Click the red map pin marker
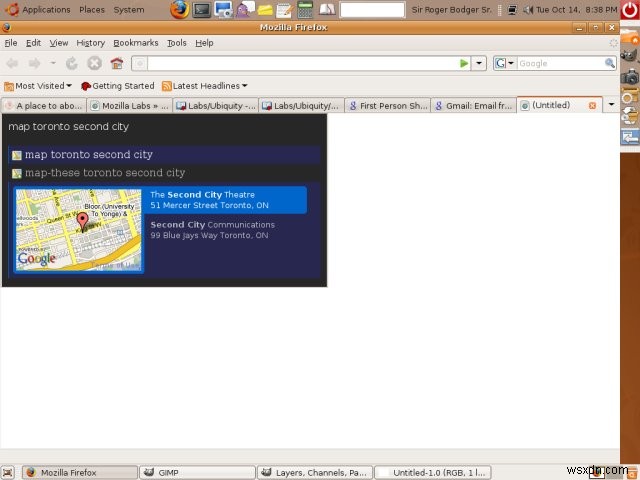The width and height of the screenshot is (640, 480). tap(82, 221)
